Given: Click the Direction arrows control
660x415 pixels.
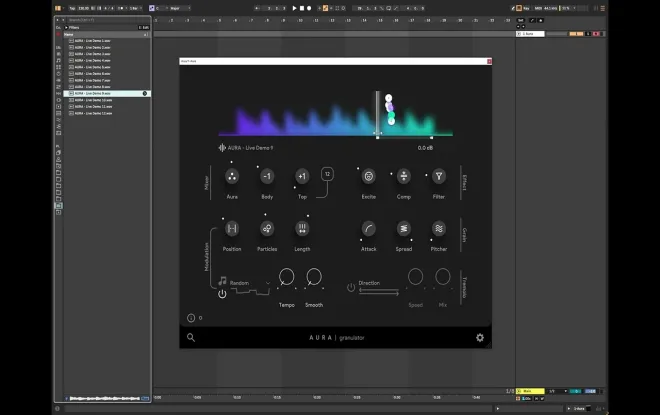Looking at the screenshot, I should coord(379,292).
